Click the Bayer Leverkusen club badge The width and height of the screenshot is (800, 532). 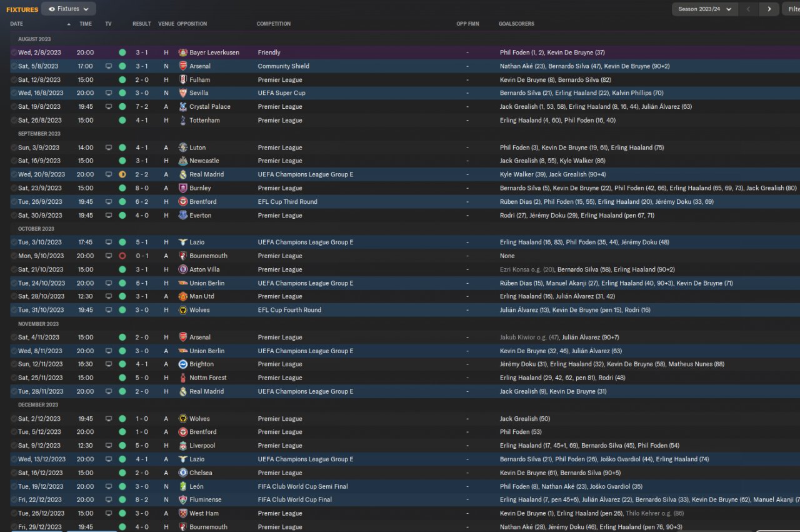tap(182, 53)
